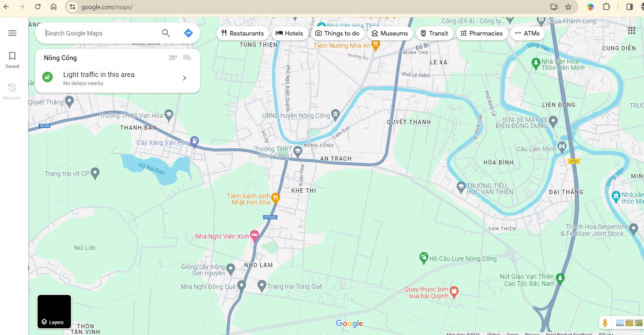Select Trường THPT Nông Cống I pin
The width and height of the screenshot is (644, 335).
pyautogui.click(x=298, y=152)
